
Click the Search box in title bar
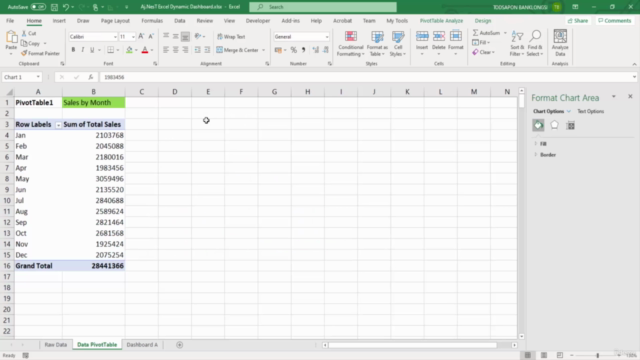point(322,7)
